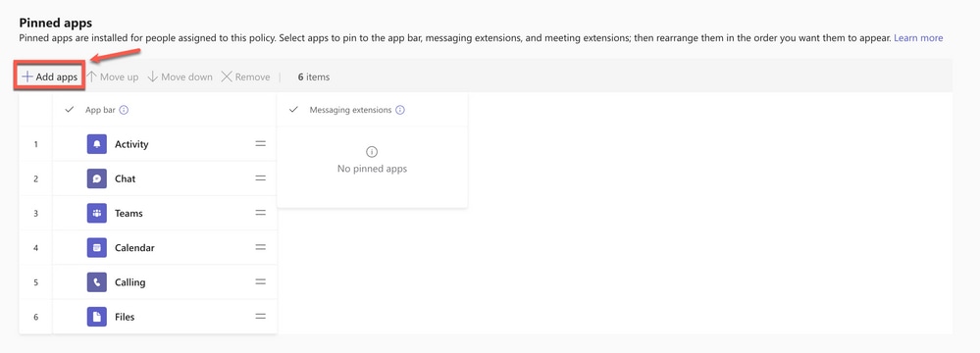This screenshot has width=980, height=353.
Task: Click the Files row drag handle
Action: click(x=261, y=317)
